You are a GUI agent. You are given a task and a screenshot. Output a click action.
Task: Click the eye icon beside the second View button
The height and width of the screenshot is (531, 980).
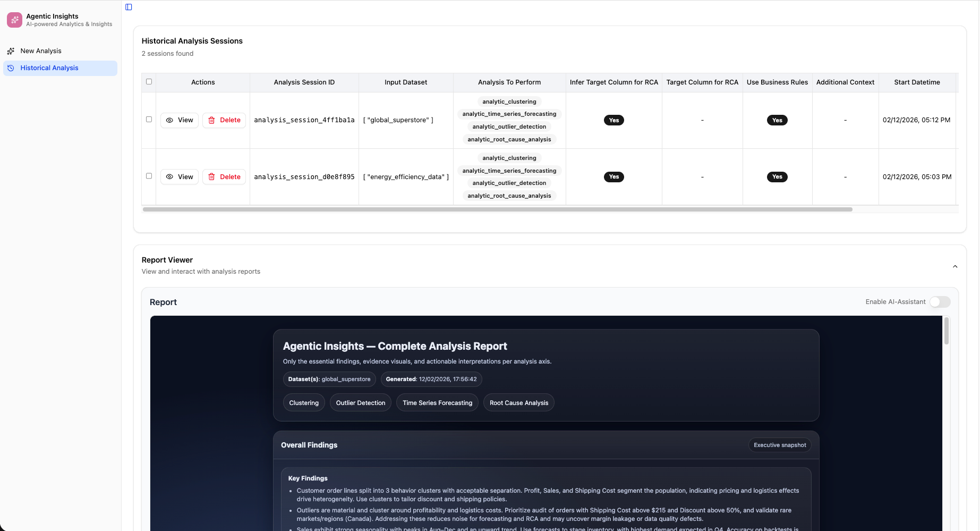(x=170, y=176)
